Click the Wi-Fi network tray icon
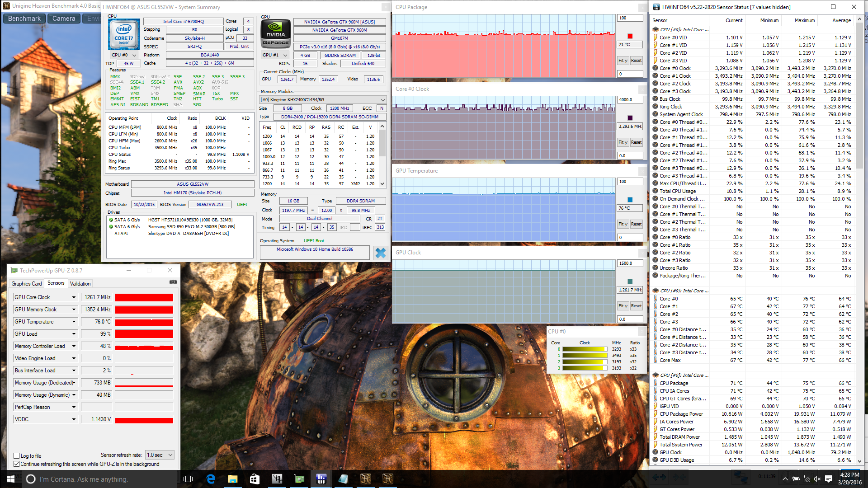Image resolution: width=868 pixels, height=488 pixels. point(807,479)
